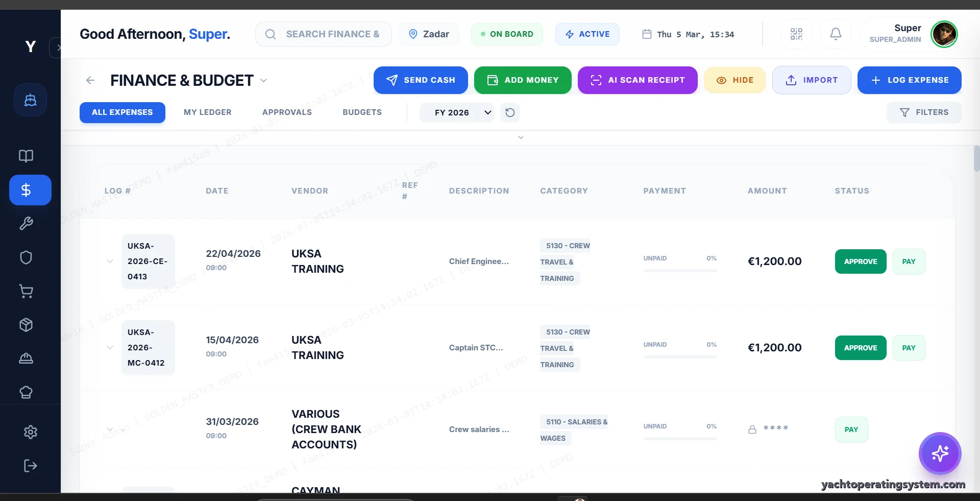
Task: Approve the UKSA TRAINING expense from 15/04/2026
Action: (x=860, y=348)
